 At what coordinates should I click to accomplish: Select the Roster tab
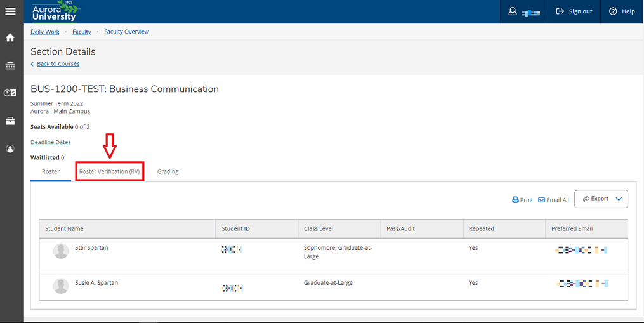coord(51,171)
